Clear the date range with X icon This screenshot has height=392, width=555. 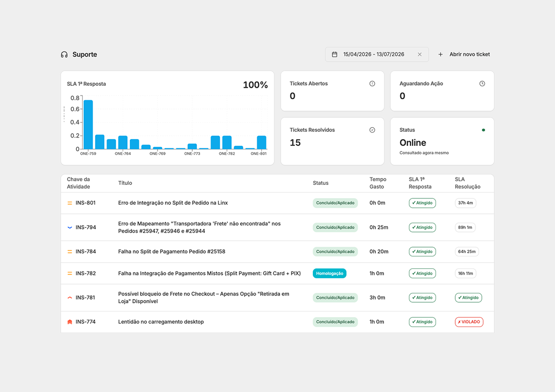(x=419, y=55)
